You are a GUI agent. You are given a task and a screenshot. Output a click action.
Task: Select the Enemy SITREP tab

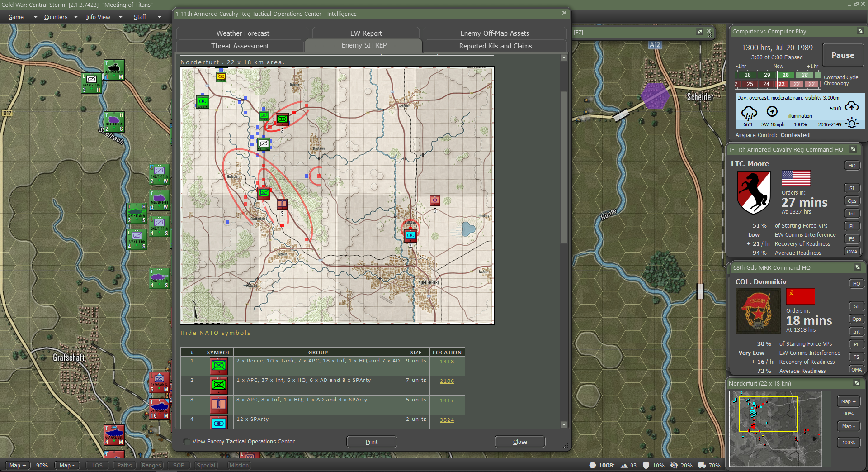[364, 45]
